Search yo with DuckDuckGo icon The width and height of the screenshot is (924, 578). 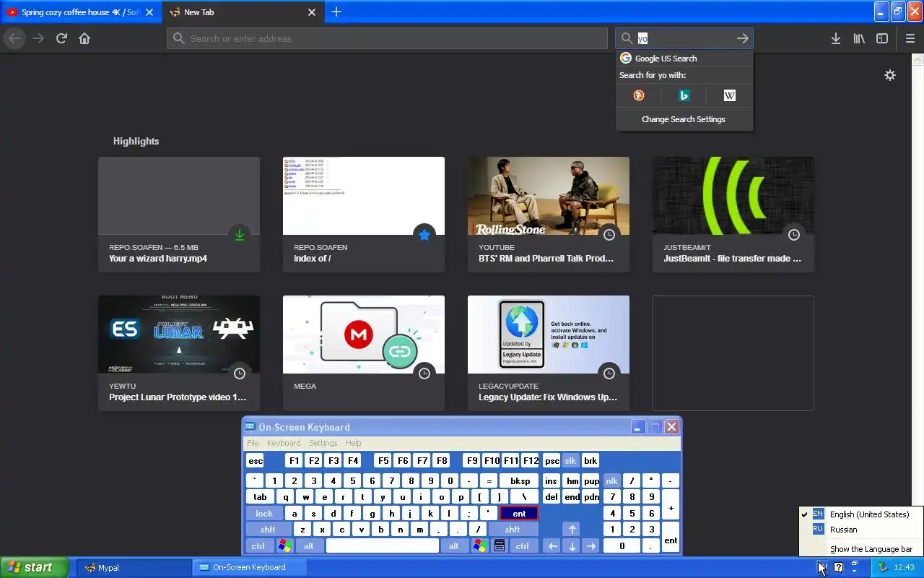639,95
